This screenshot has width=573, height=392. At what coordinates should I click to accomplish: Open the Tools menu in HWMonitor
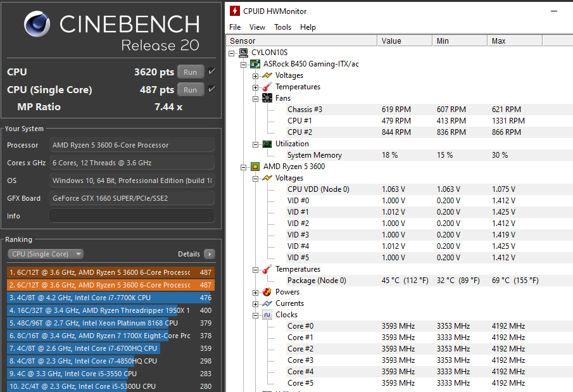pos(282,27)
